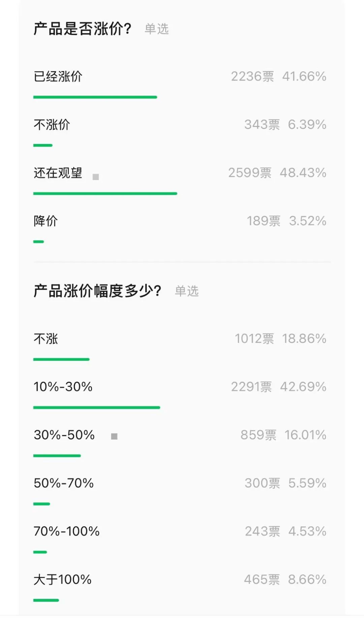The image size is (364, 618).
Task: Click the 2599票 48.43% vote count
Action: point(277,173)
